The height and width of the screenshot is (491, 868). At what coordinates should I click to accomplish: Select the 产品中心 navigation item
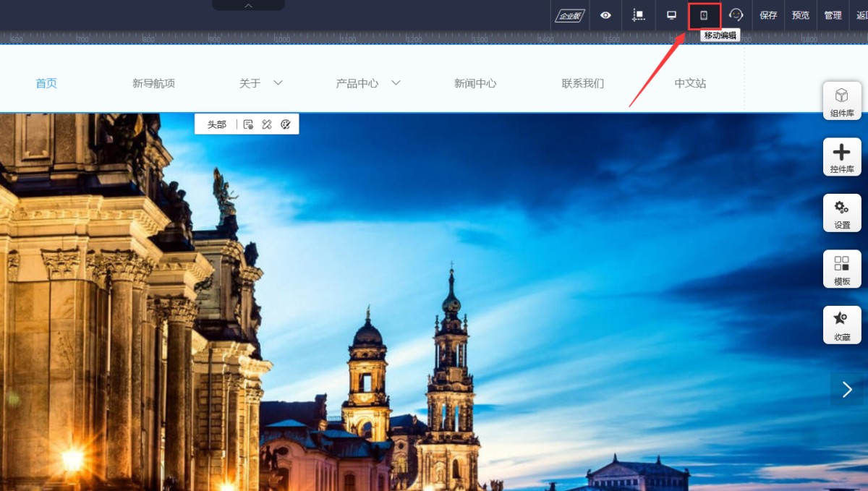[357, 83]
